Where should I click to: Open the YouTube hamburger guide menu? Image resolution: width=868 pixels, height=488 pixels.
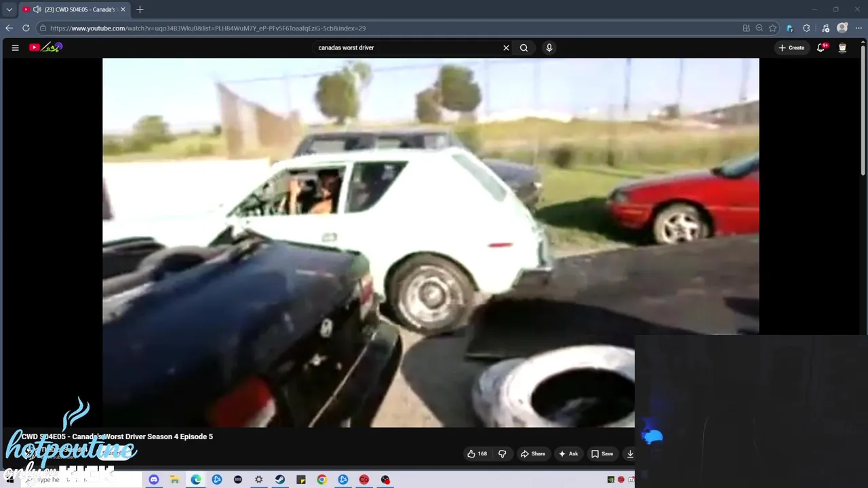15,47
